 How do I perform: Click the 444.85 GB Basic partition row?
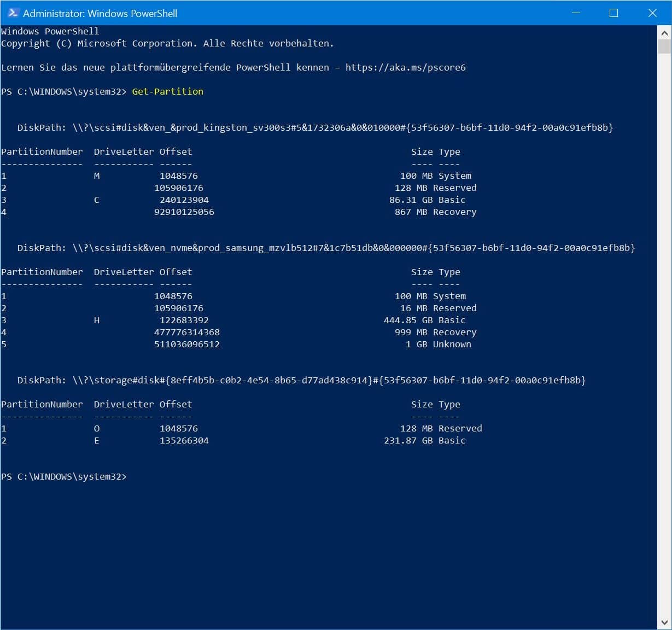point(233,320)
